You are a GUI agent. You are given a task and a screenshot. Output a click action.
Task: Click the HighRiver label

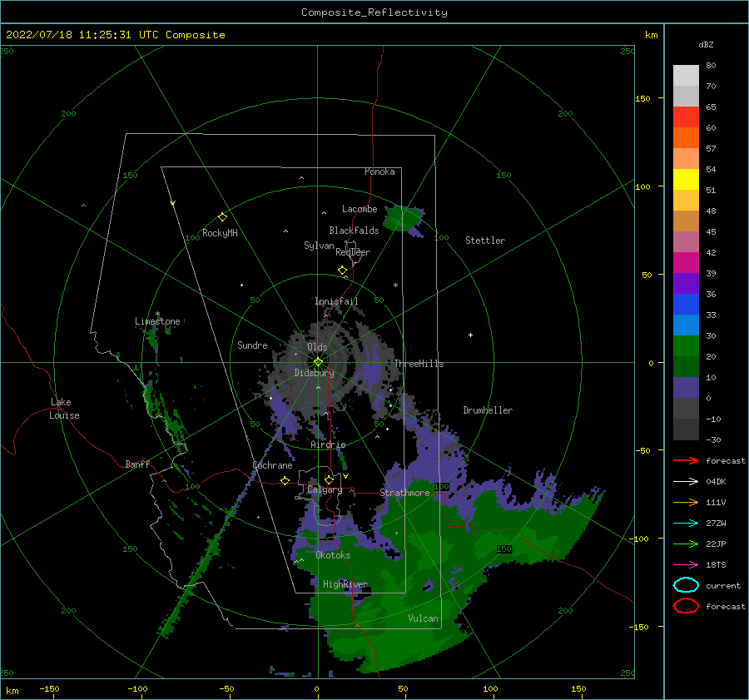coord(345,584)
